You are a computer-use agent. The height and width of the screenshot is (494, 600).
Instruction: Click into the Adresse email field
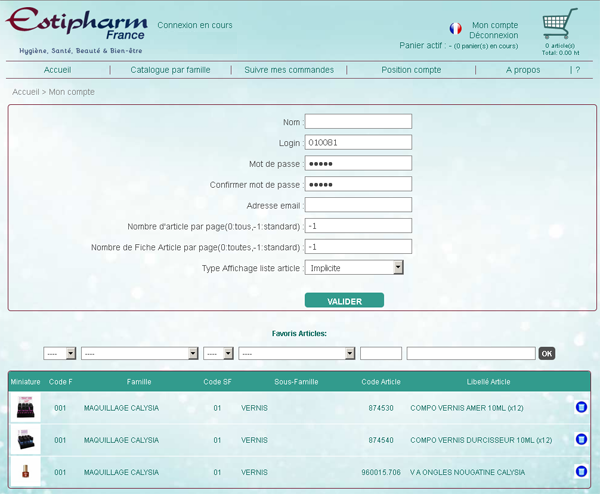click(358, 205)
